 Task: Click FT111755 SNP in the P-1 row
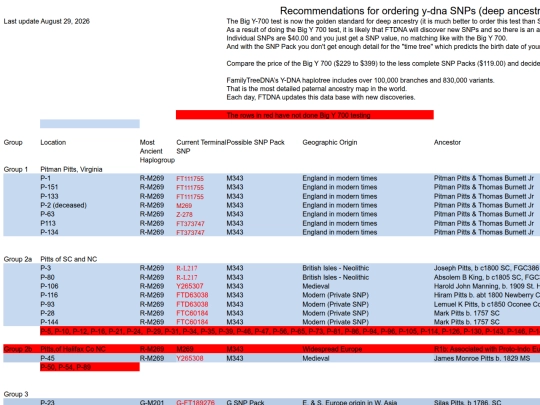coord(190,178)
